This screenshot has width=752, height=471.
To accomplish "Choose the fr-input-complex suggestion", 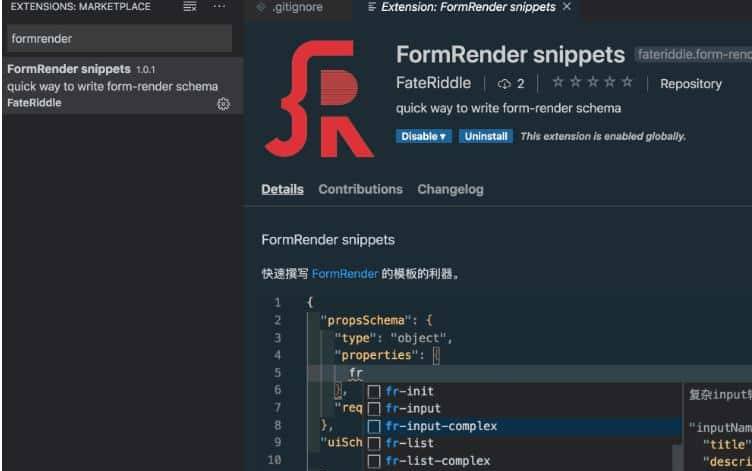I will coord(440,426).
